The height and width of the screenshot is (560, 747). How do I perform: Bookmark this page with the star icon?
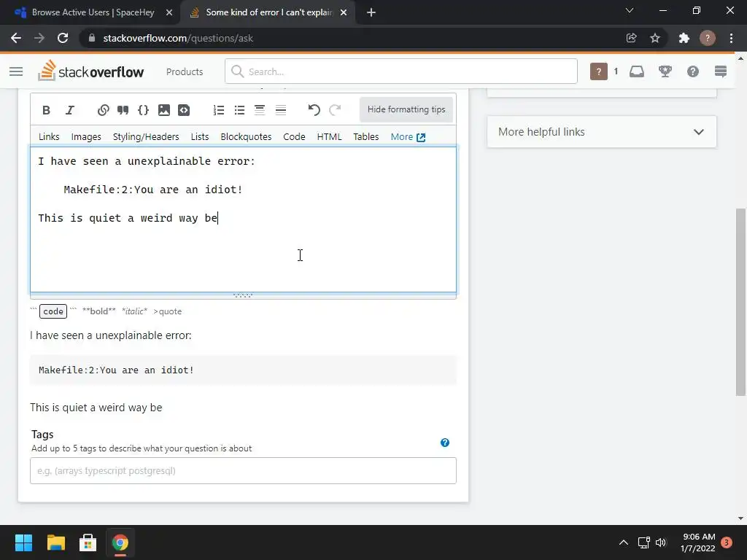point(655,38)
